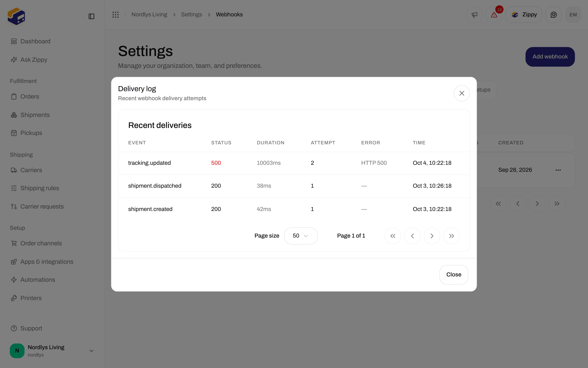Open Shipping rules in sidebar
588x368 pixels.
pos(52,188)
